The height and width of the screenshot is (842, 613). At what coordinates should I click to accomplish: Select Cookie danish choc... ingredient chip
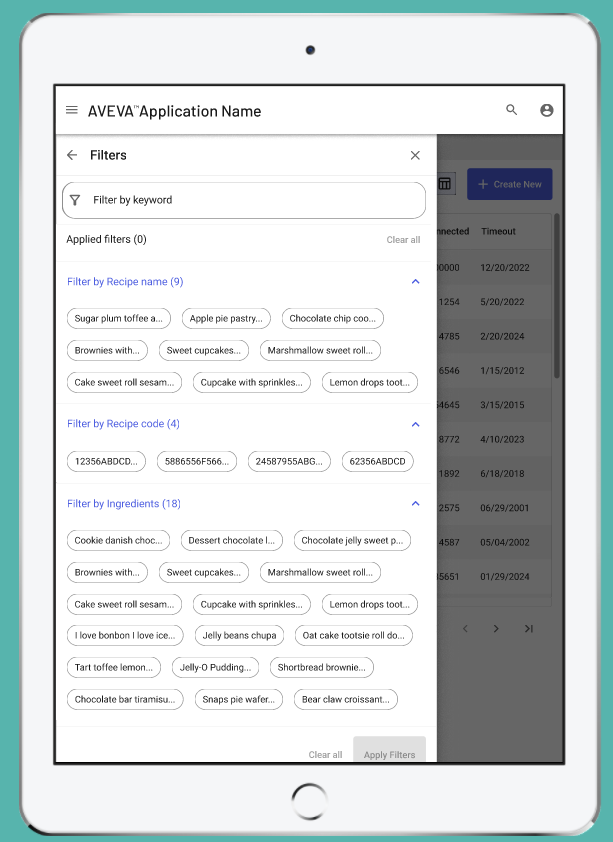point(119,540)
